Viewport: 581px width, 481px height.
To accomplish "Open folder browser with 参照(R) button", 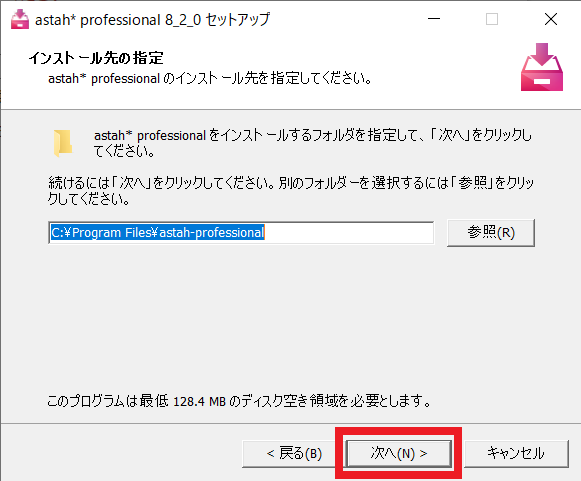I will [x=491, y=233].
